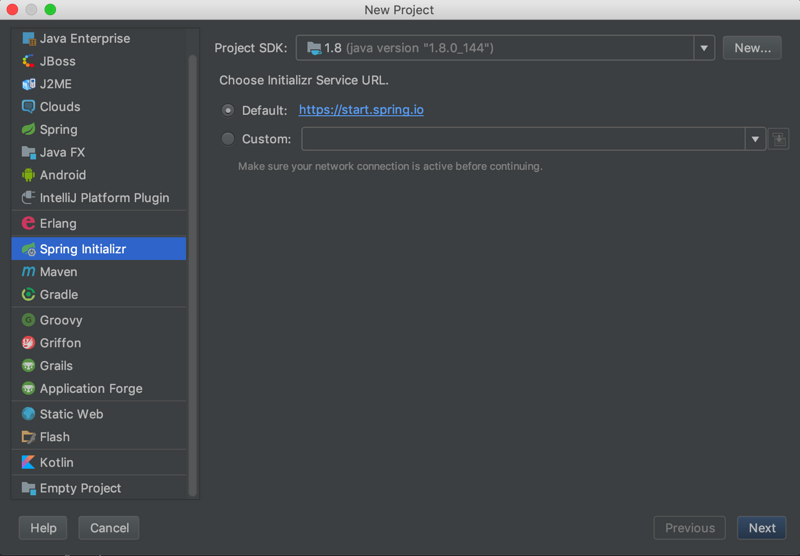
Task: Open the Project SDK dropdown arrow
Action: coord(704,48)
